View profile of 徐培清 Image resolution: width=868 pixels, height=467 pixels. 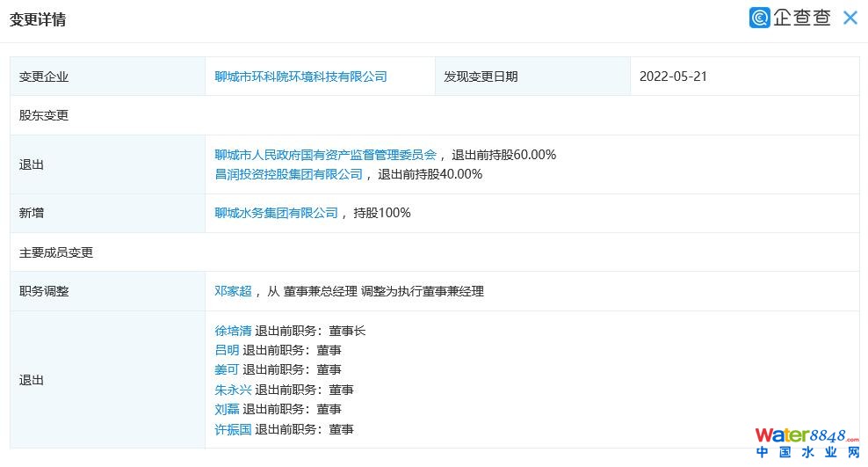pos(233,331)
